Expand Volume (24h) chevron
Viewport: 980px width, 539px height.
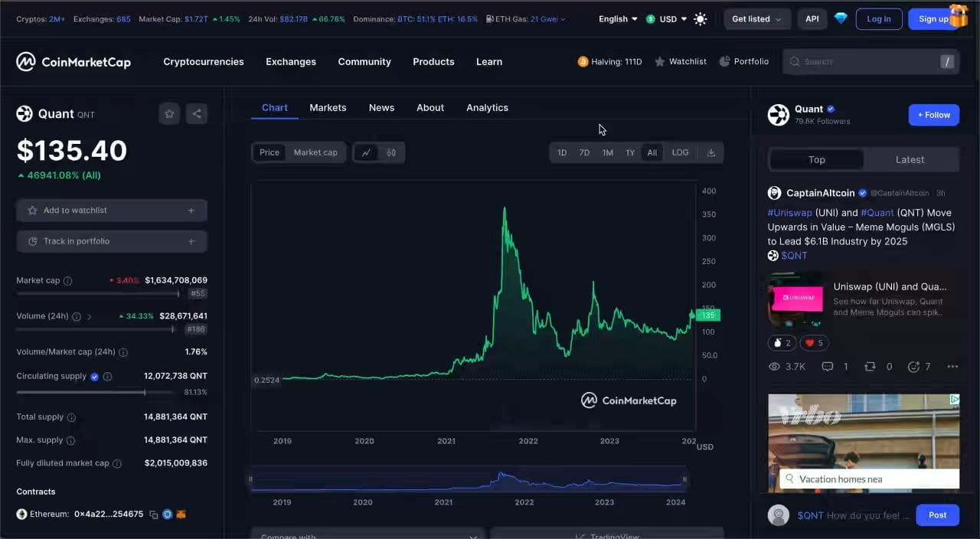[x=90, y=316]
